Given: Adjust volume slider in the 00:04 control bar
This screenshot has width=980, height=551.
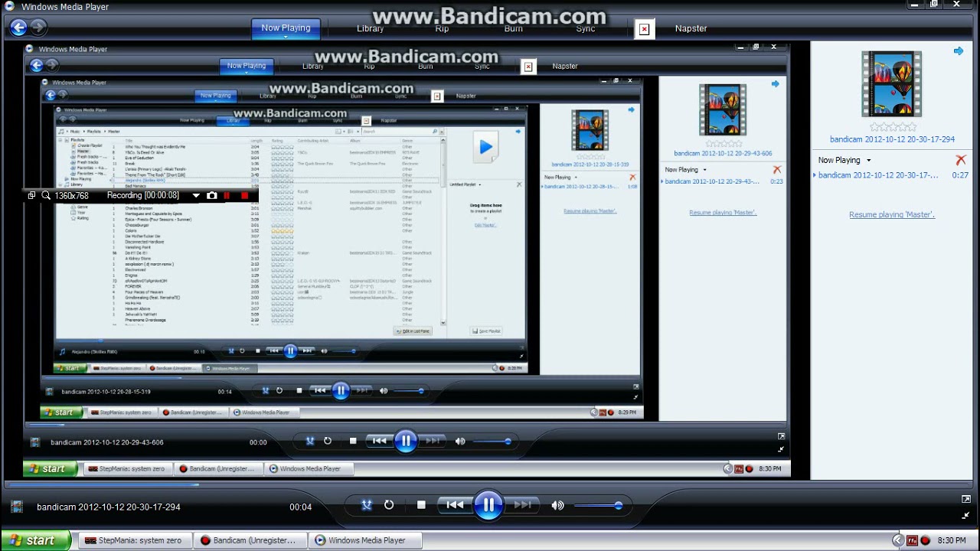Looking at the screenshot, I should tap(597, 505).
